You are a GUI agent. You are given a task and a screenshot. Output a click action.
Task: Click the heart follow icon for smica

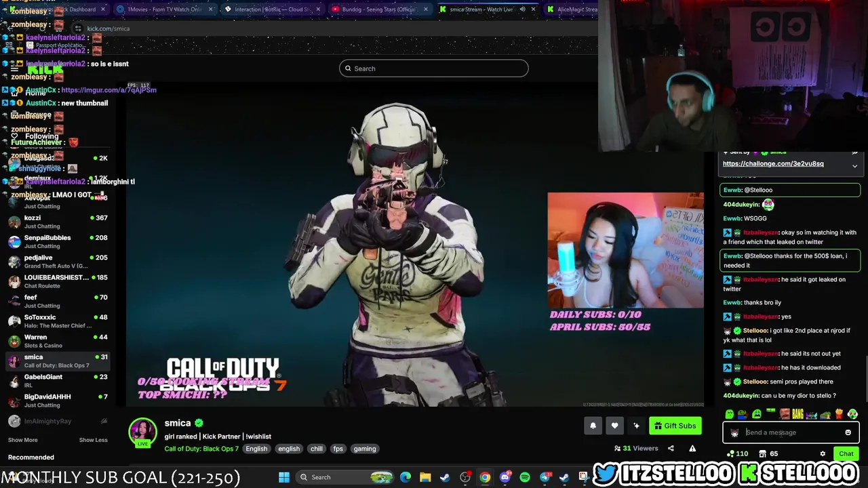614,426
